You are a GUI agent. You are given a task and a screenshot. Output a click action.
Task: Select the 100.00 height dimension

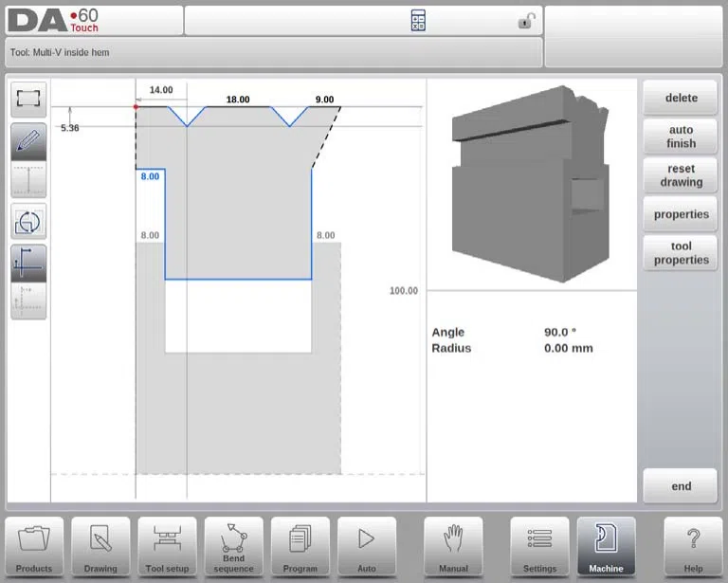404,291
